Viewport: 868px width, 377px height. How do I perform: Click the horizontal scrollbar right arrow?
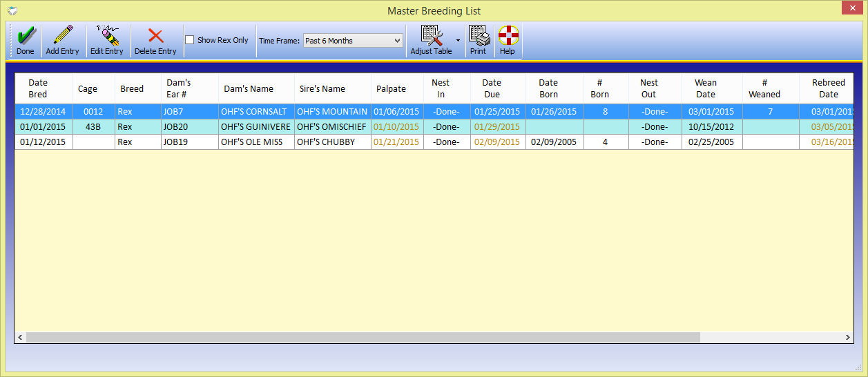click(848, 338)
